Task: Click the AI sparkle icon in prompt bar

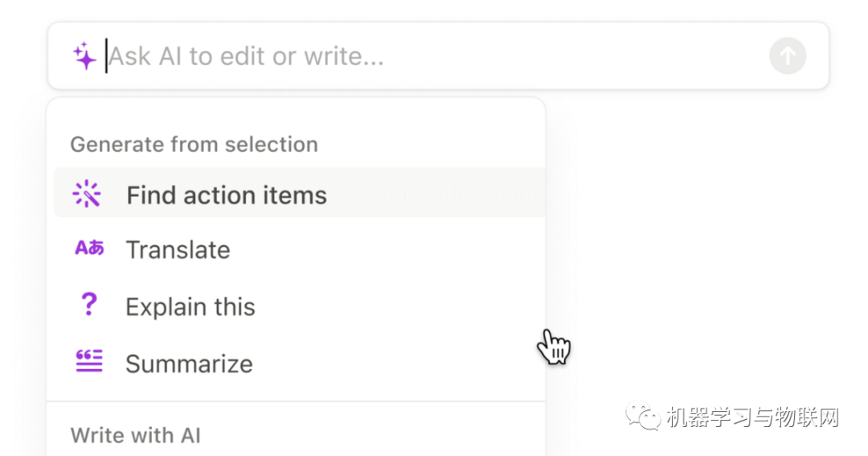Action: pyautogui.click(x=84, y=56)
